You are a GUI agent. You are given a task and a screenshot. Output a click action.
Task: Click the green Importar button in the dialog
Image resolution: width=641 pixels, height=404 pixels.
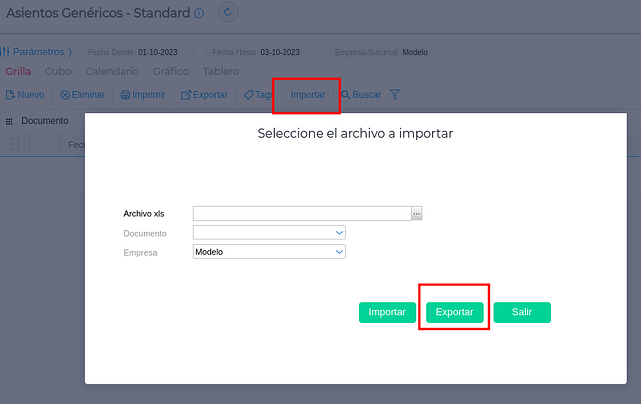point(387,312)
